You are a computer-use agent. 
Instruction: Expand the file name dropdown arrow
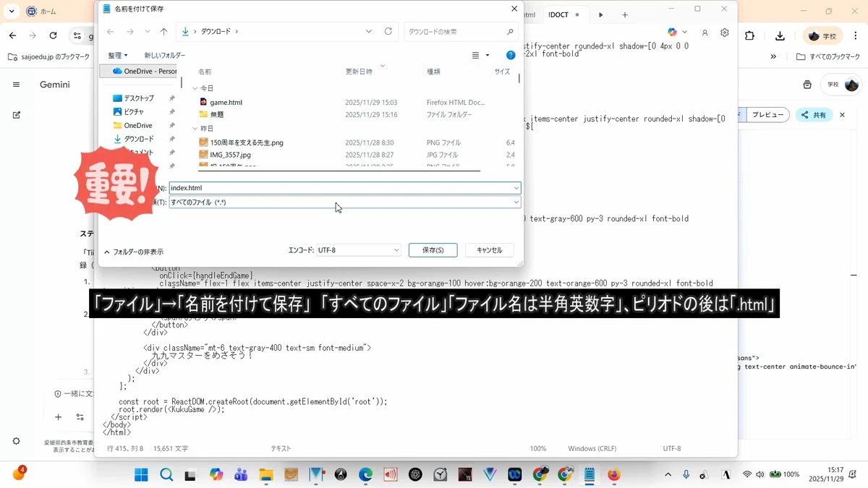click(516, 188)
